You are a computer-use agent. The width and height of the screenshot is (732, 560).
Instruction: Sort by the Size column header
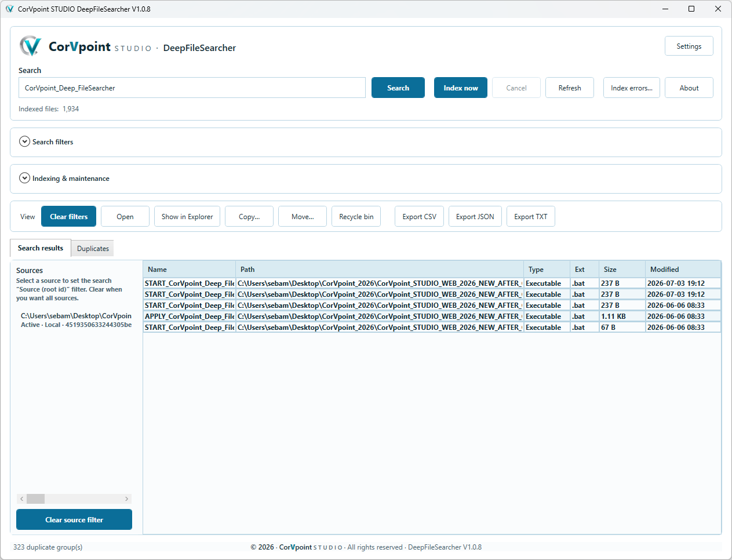coord(622,269)
